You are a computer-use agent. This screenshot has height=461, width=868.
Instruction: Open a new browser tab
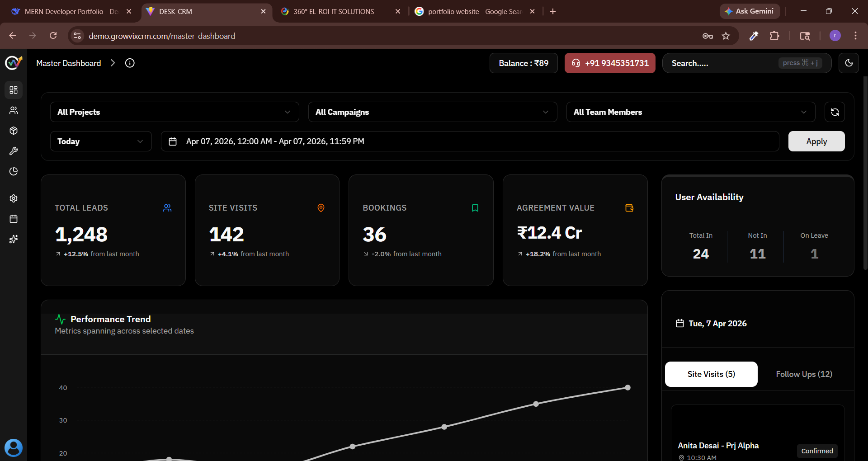pyautogui.click(x=553, y=12)
